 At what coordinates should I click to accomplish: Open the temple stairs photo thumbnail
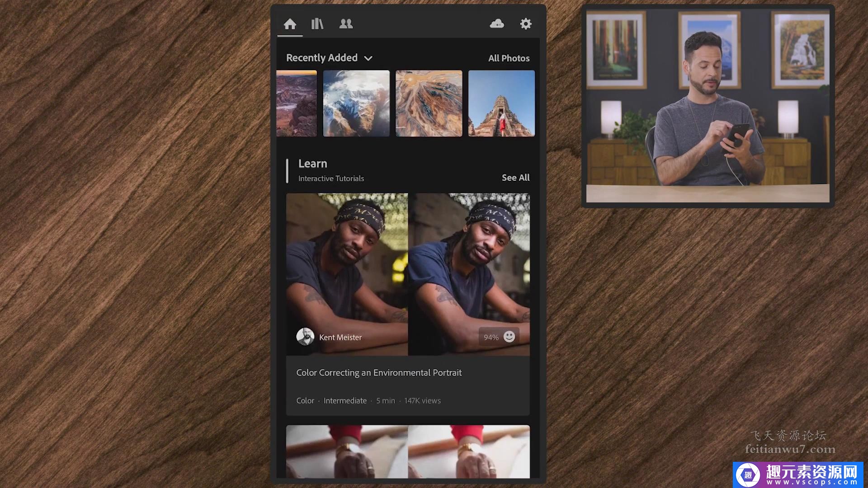[501, 103]
